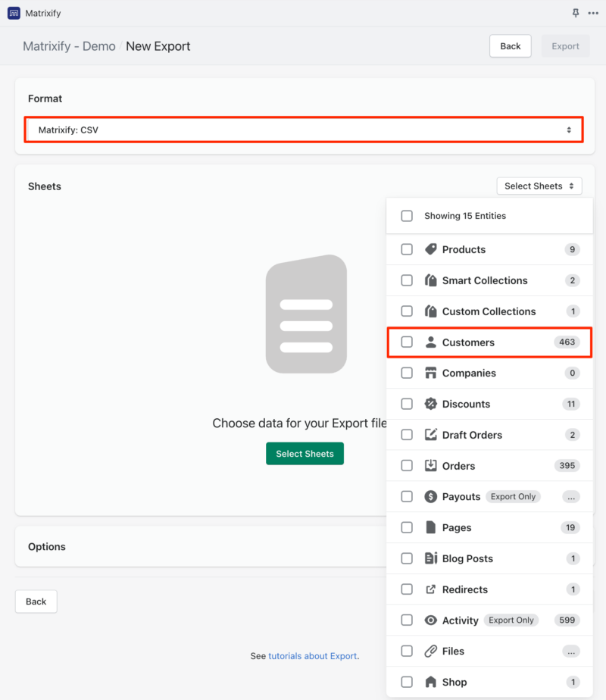Check the Blog Posts checkbox
The height and width of the screenshot is (700, 606).
407,558
